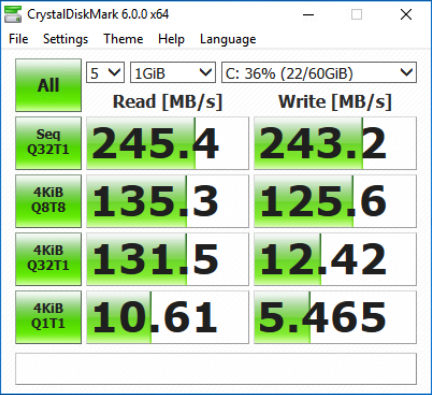Open the File menu
This screenshot has width=432, height=395.
coord(19,39)
